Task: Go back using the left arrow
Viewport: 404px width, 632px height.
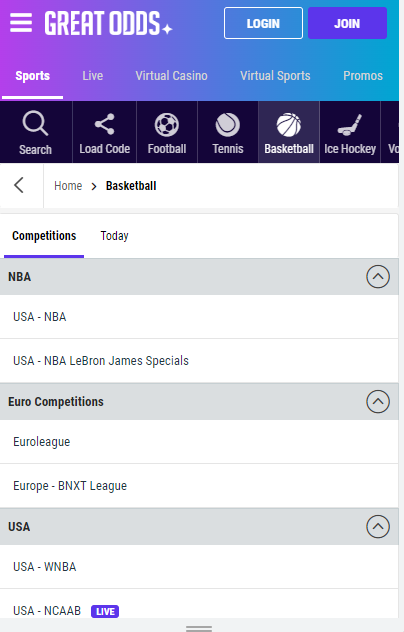Action: point(19,185)
